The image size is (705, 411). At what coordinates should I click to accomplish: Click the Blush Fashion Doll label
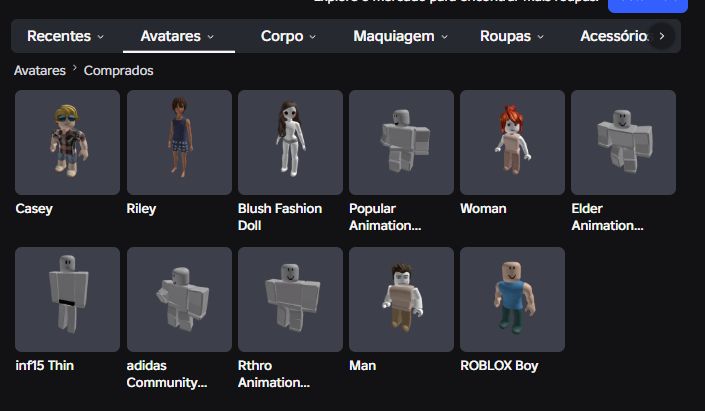[x=280, y=217]
